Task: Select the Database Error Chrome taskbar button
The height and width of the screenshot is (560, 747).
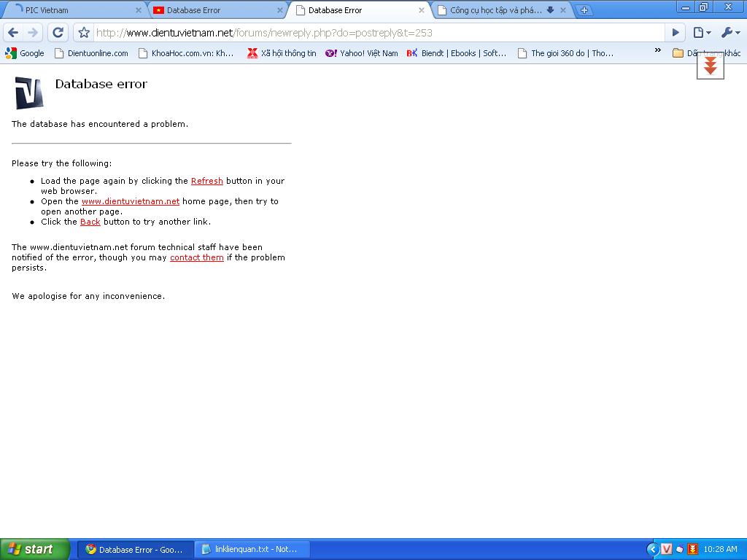Action: pyautogui.click(x=135, y=550)
